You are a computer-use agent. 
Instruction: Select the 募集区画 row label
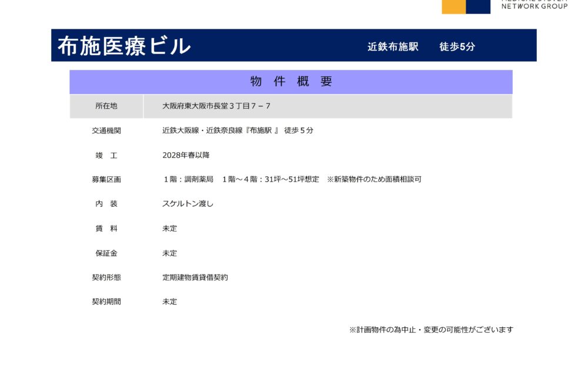(106, 179)
